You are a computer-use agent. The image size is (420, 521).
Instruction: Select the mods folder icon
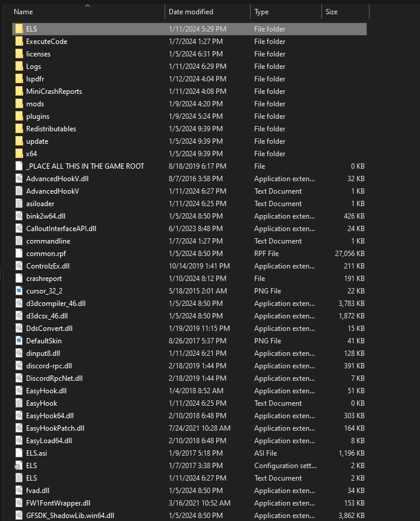[x=19, y=104]
